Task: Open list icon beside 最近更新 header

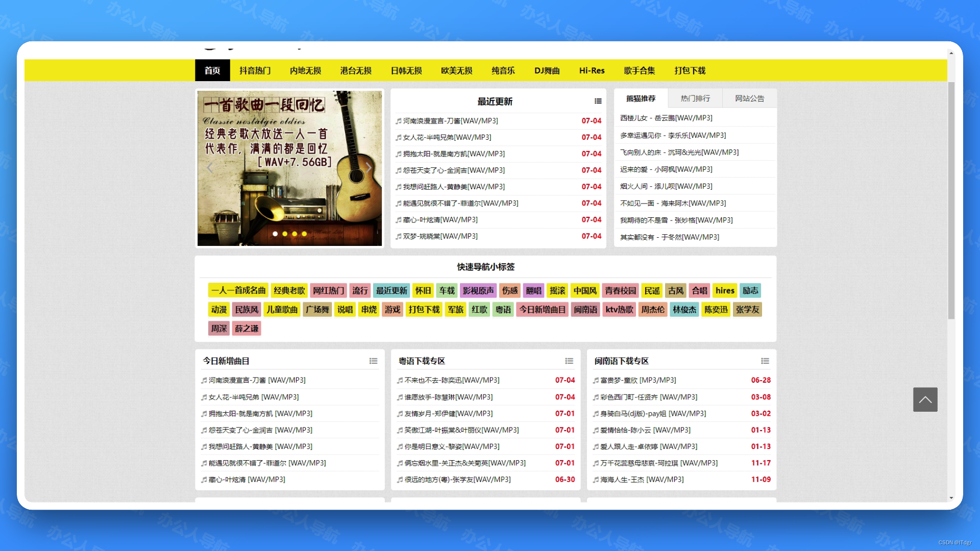Action: [598, 102]
